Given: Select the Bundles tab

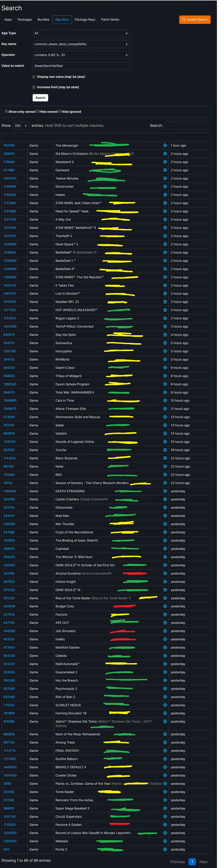Looking at the screenshot, I should pyautogui.click(x=43, y=19).
